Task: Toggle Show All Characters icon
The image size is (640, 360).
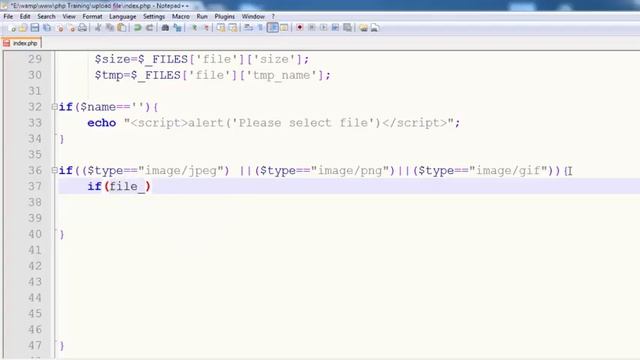Action: pos(260,28)
